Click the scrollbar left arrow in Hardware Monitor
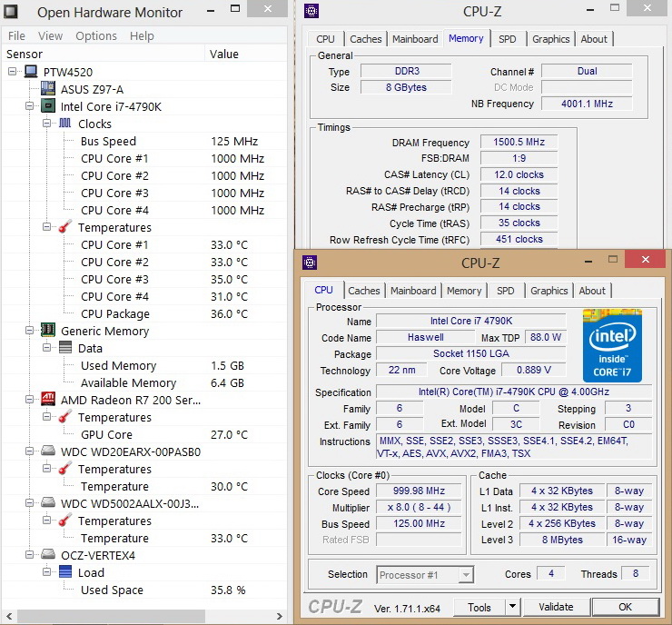This screenshot has width=672, height=625. pyautogui.click(x=9, y=616)
